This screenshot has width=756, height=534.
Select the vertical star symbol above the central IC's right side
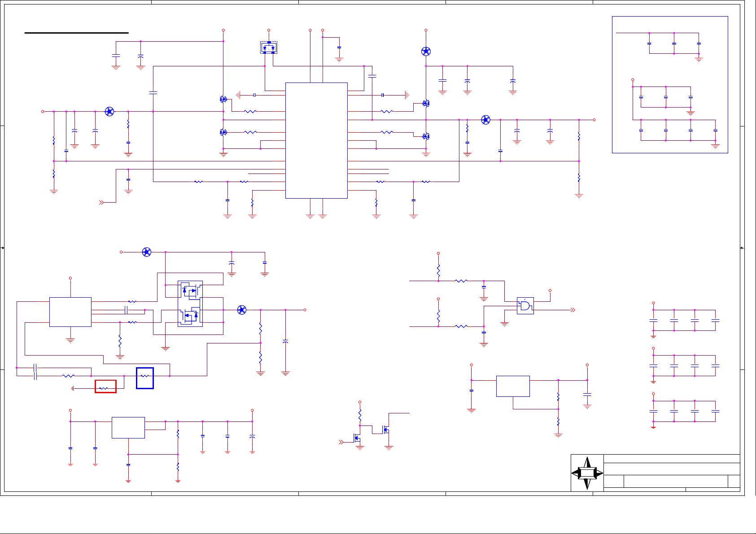(426, 51)
